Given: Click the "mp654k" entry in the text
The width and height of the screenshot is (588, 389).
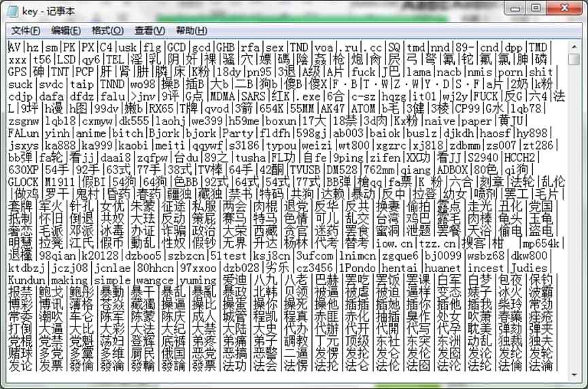Looking at the screenshot, I should pos(541,243).
